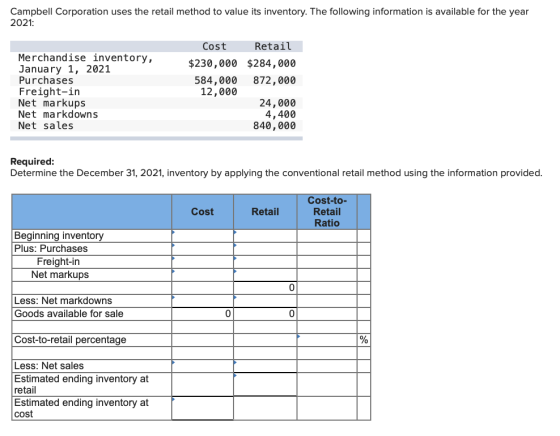Viewport: 560px width, 436px height.
Task: Click the '$230,000' beginning inventory cost value
Action: [213, 64]
